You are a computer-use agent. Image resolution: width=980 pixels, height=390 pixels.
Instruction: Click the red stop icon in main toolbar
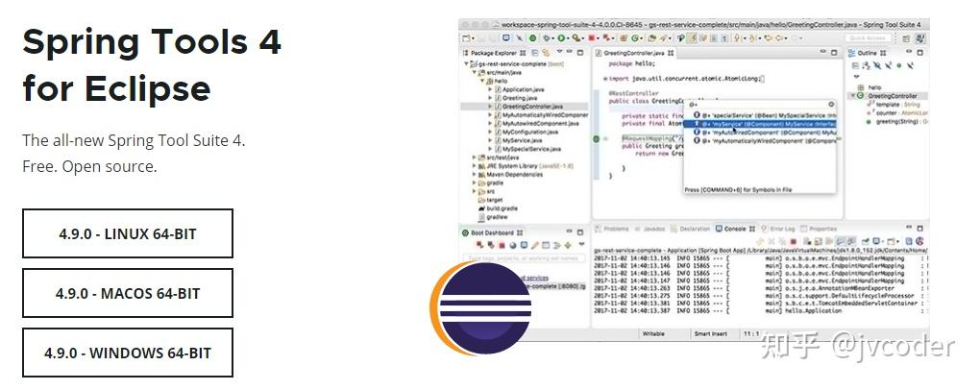click(591, 38)
